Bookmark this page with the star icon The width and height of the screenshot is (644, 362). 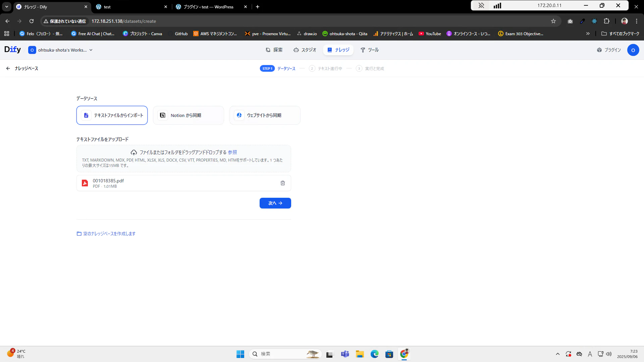[x=553, y=21]
